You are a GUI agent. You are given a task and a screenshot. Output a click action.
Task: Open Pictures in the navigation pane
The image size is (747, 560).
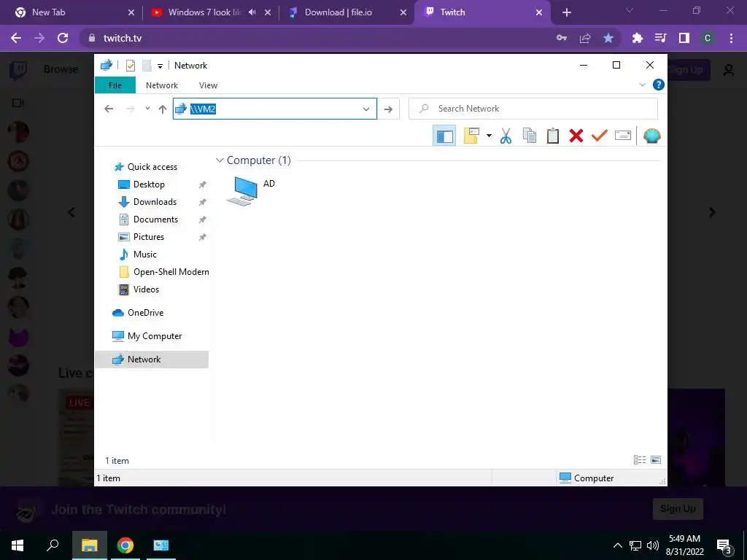(149, 237)
